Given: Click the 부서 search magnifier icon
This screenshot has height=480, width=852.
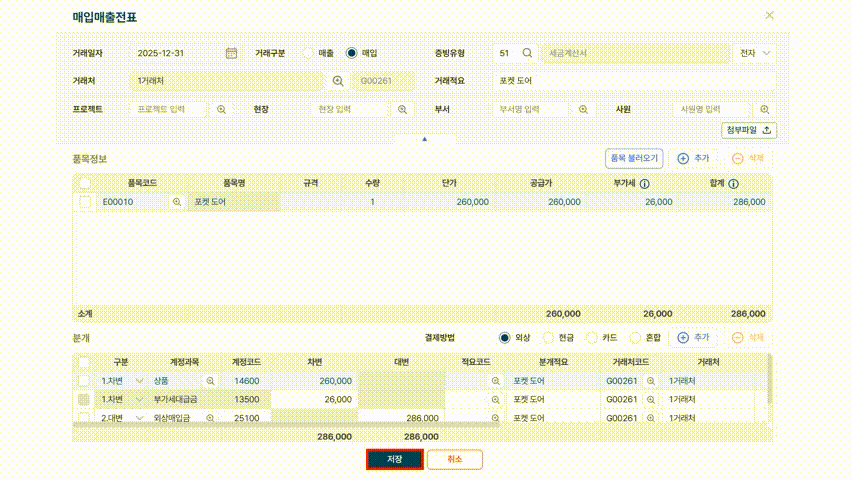Looking at the screenshot, I should click(x=583, y=109).
